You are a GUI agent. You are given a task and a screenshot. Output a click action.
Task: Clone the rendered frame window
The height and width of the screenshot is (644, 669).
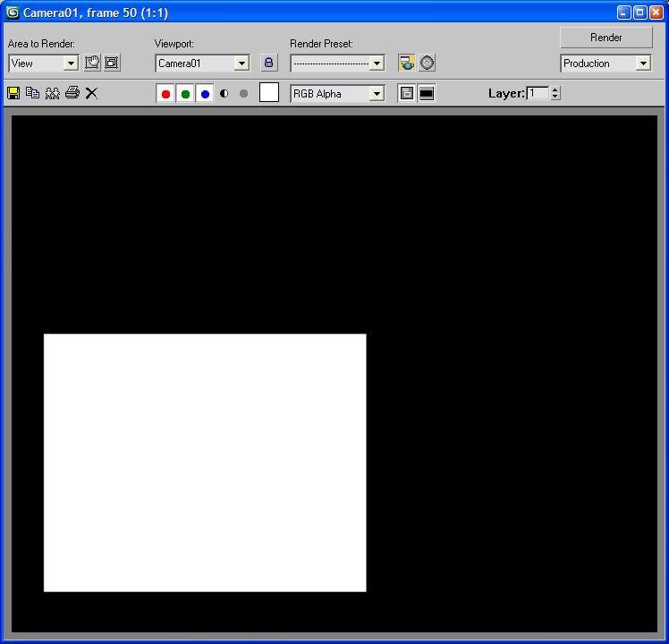click(x=53, y=93)
